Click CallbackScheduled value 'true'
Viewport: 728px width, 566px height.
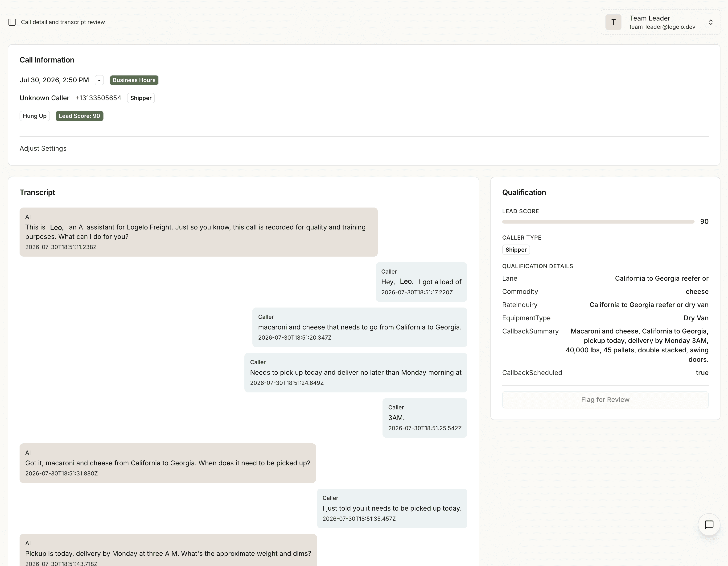(x=702, y=373)
